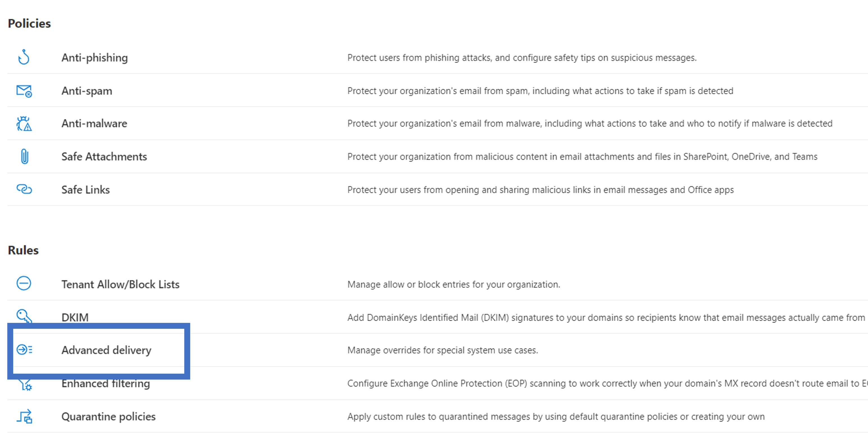This screenshot has width=868, height=448.
Task: Click the DKIM key icon
Action: 24,316
